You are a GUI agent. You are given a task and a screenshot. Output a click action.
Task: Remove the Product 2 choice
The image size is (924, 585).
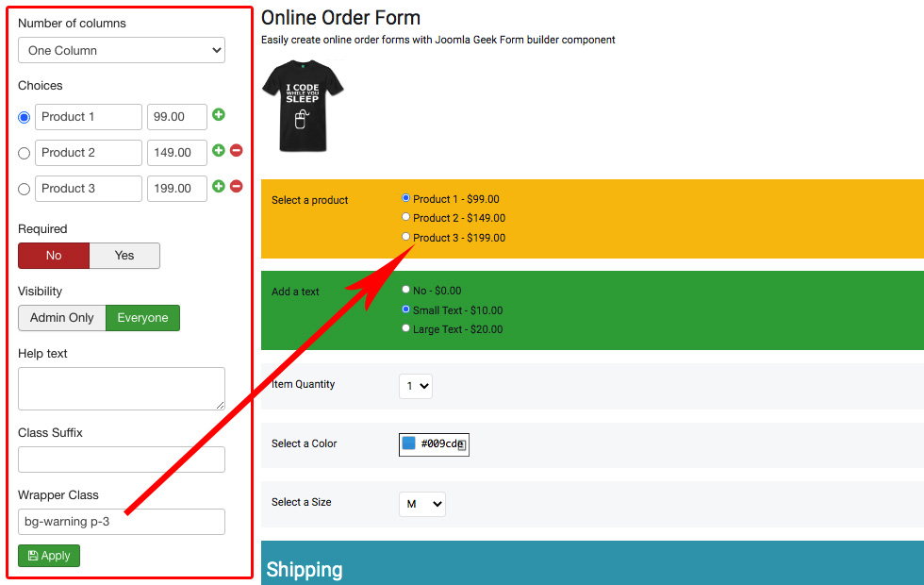(237, 150)
